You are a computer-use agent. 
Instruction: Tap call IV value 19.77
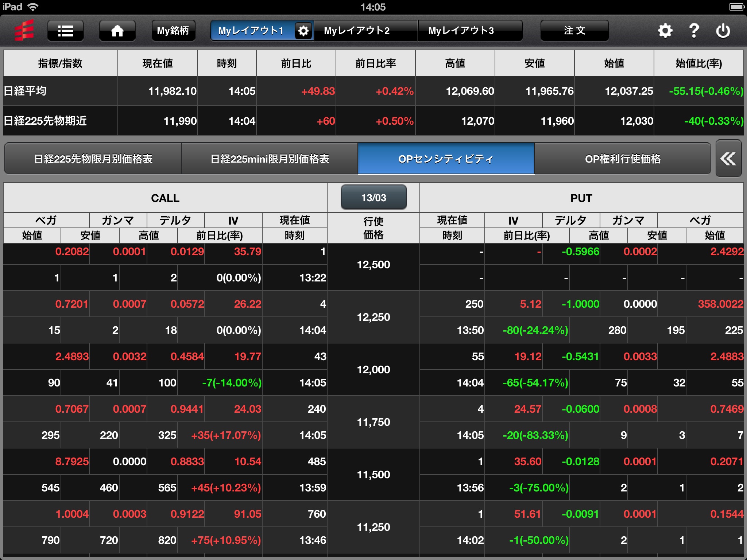[x=248, y=357]
